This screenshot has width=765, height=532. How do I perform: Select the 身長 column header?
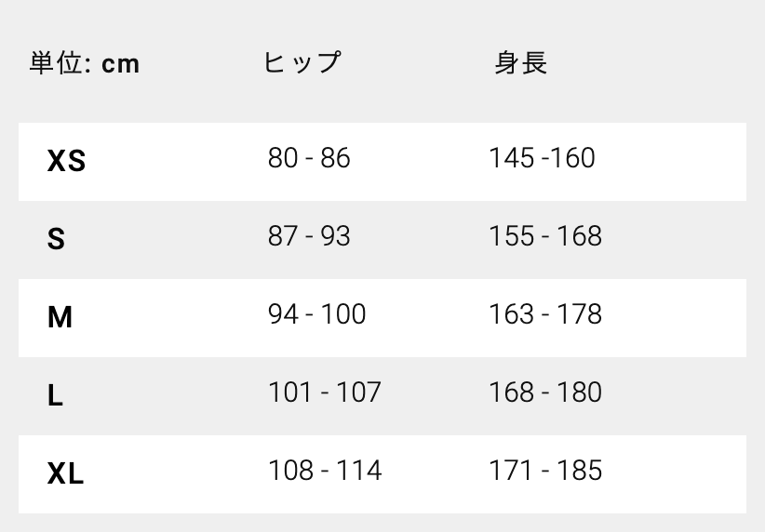point(521,63)
